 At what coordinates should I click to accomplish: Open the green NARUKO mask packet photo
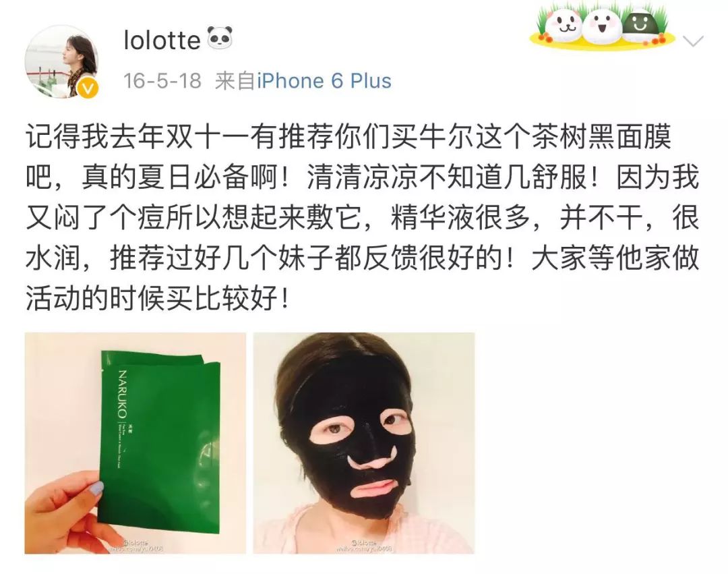coord(135,443)
